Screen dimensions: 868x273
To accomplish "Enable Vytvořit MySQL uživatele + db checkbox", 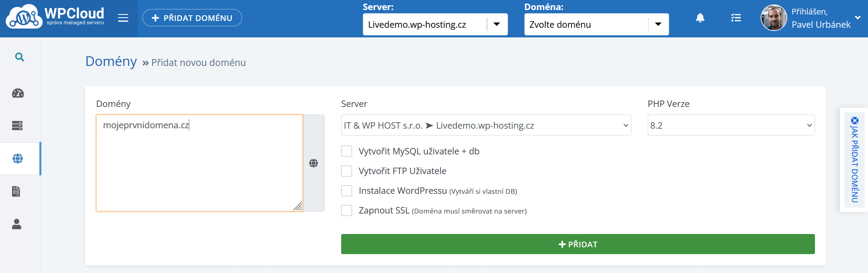I will click(x=346, y=151).
